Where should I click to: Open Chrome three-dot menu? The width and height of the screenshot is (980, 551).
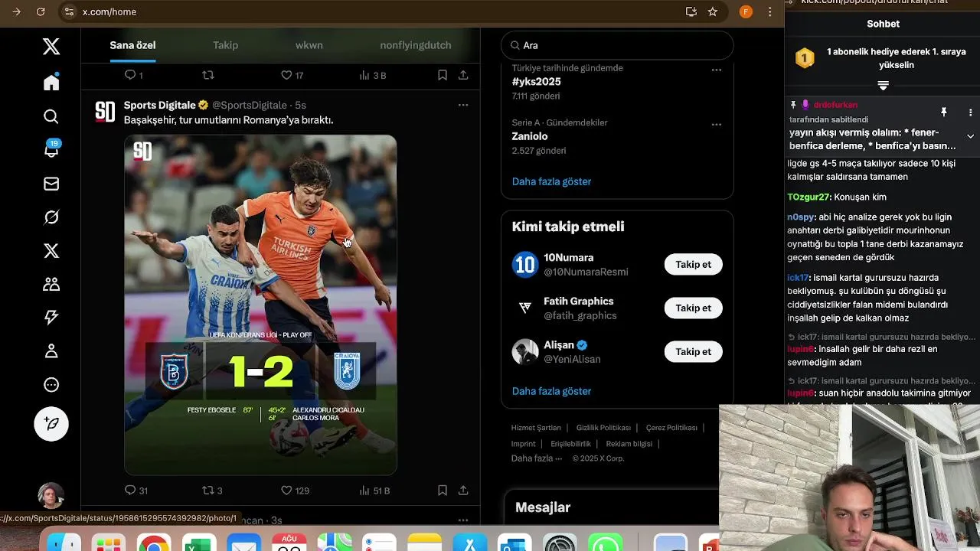tap(769, 11)
